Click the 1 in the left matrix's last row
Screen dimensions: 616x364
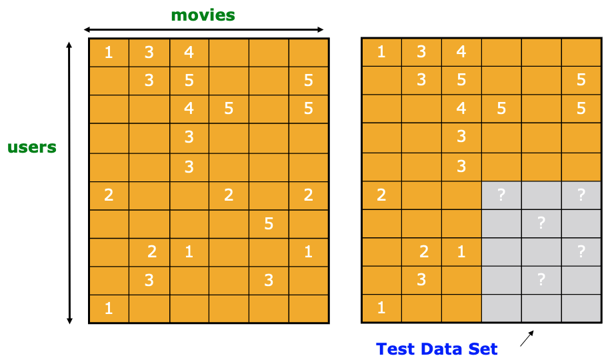pyautogui.click(x=109, y=308)
